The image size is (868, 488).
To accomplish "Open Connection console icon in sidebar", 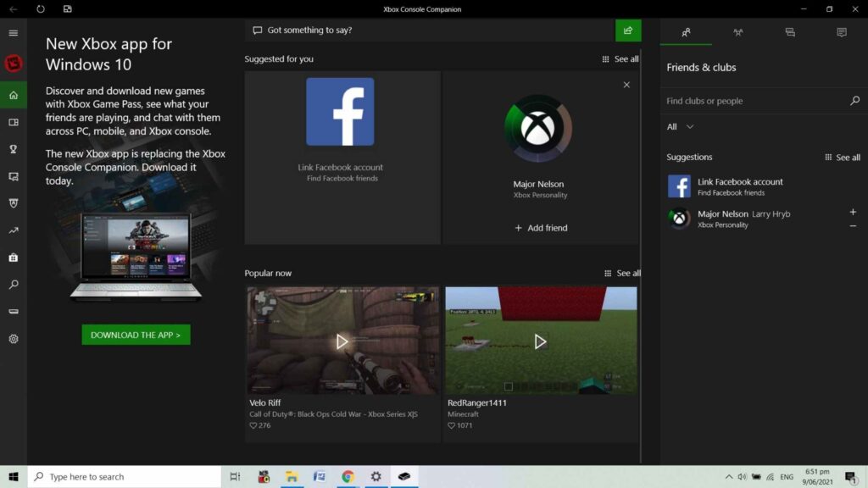I will click(14, 312).
